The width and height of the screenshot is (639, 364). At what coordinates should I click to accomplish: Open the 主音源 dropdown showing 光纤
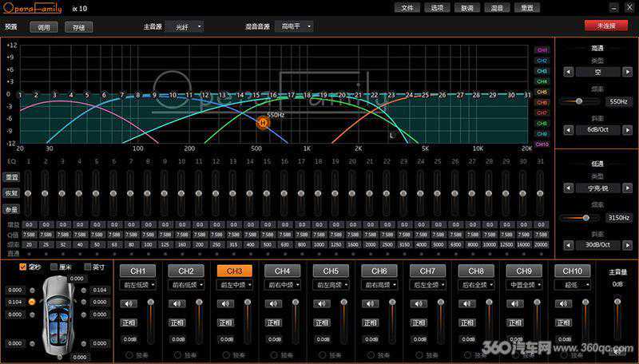(x=184, y=26)
